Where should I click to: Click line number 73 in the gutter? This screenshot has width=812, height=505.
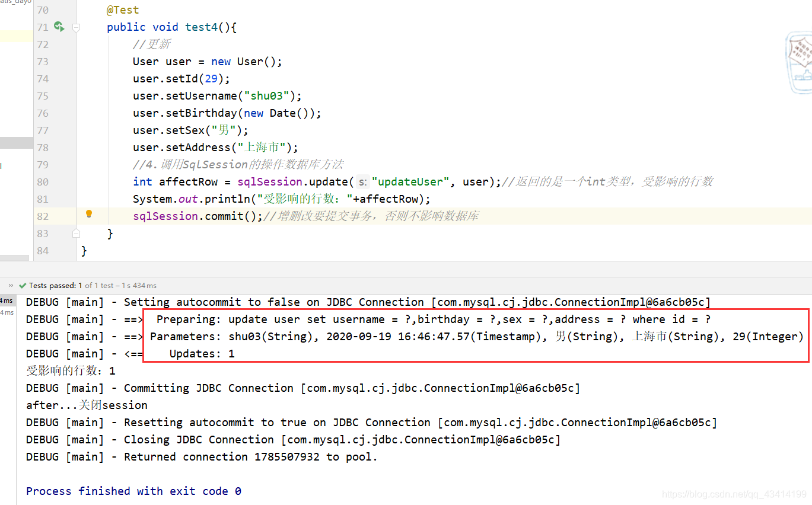(x=43, y=62)
